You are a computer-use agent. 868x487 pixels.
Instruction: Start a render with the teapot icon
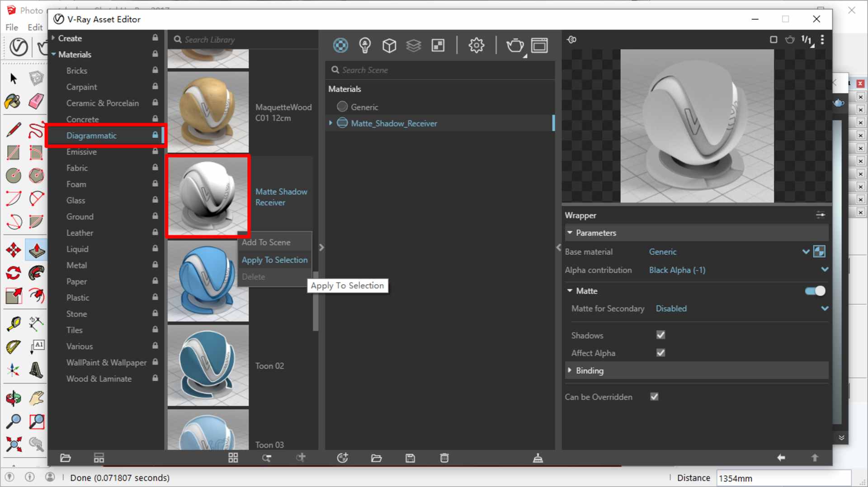click(515, 45)
